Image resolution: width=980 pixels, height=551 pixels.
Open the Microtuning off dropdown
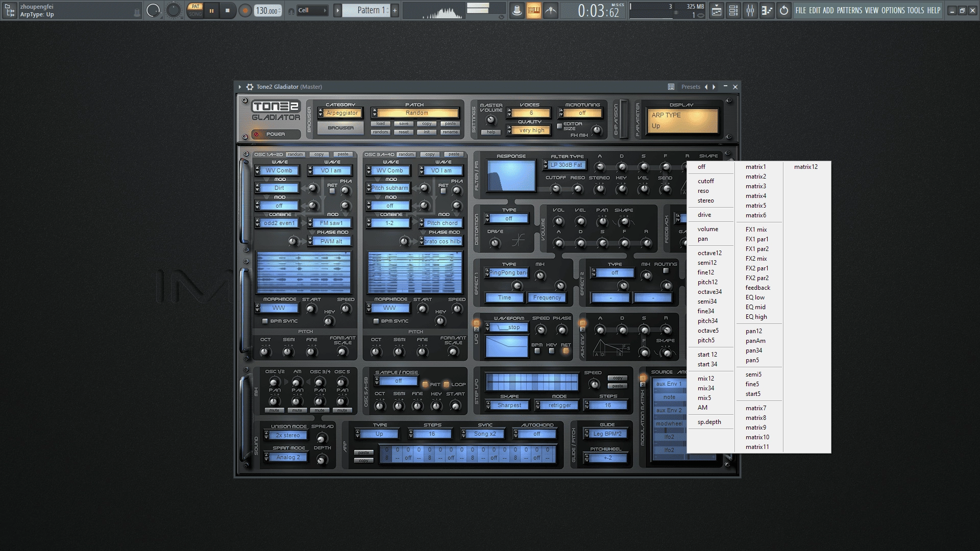(x=581, y=113)
